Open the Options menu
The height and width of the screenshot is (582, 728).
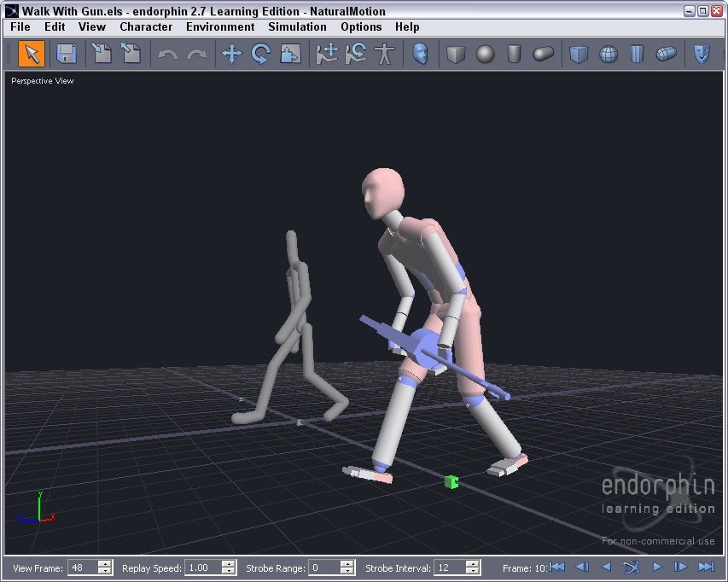pyautogui.click(x=361, y=27)
